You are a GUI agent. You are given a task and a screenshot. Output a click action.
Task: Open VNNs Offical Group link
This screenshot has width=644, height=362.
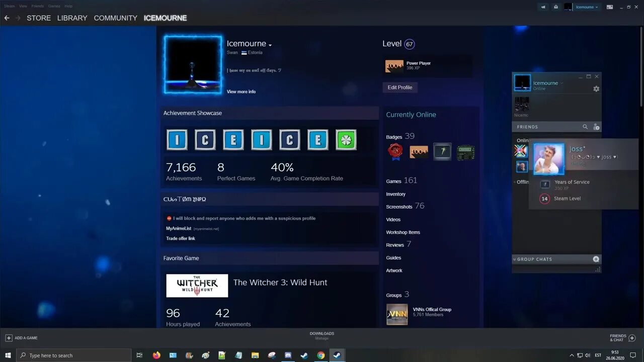click(432, 309)
